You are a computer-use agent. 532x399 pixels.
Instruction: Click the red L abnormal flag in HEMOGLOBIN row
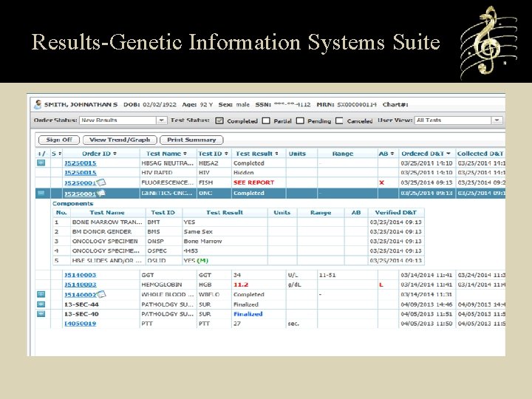click(381, 284)
